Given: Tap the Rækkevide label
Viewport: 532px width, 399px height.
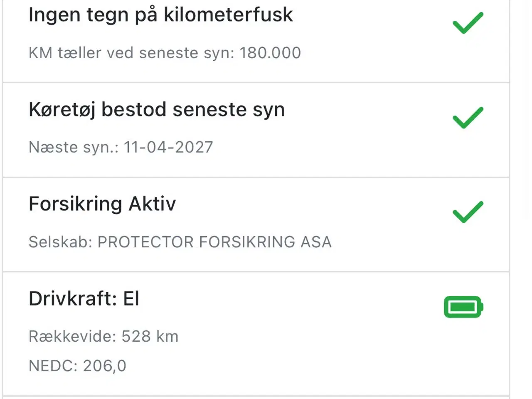Looking at the screenshot, I should coord(72,336).
